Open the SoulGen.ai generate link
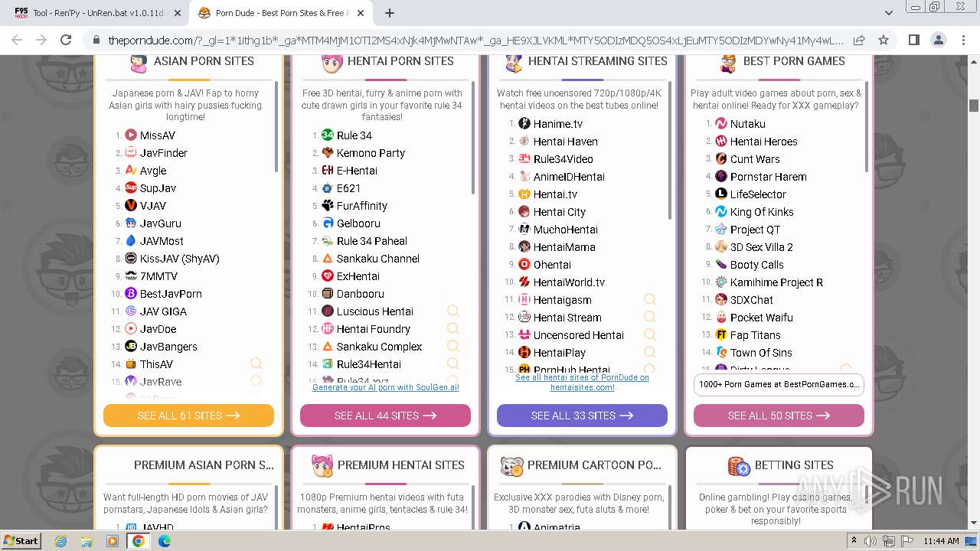Viewport: 980px width, 551px height. pyautogui.click(x=386, y=387)
